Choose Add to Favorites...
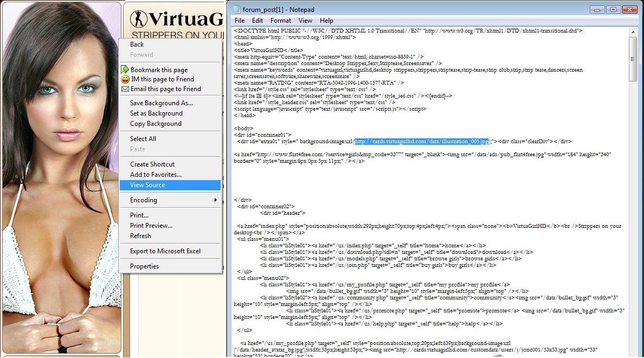 coord(156,175)
